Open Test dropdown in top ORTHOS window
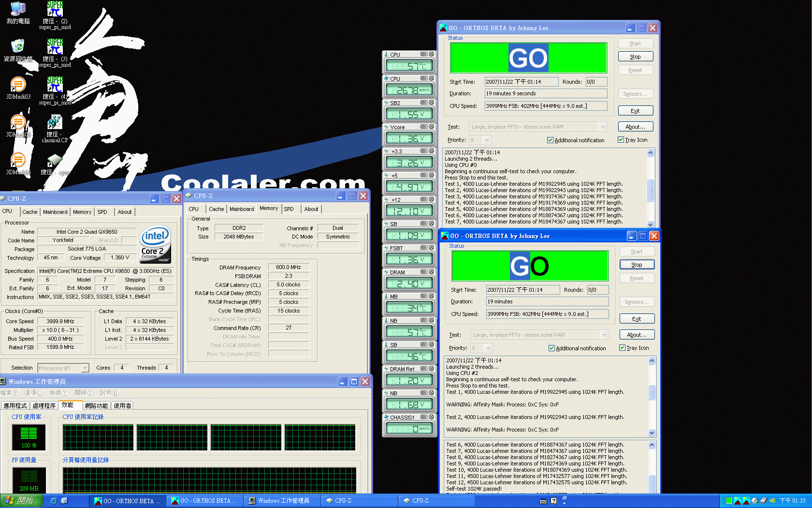 pos(603,127)
